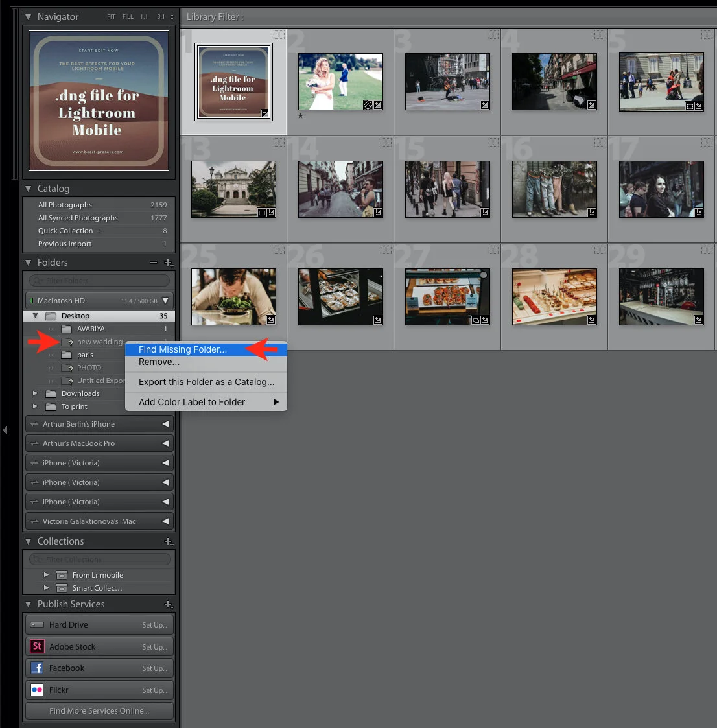717x728 pixels.
Task: Toggle the star rating under the wedding photo
Action: point(300,115)
